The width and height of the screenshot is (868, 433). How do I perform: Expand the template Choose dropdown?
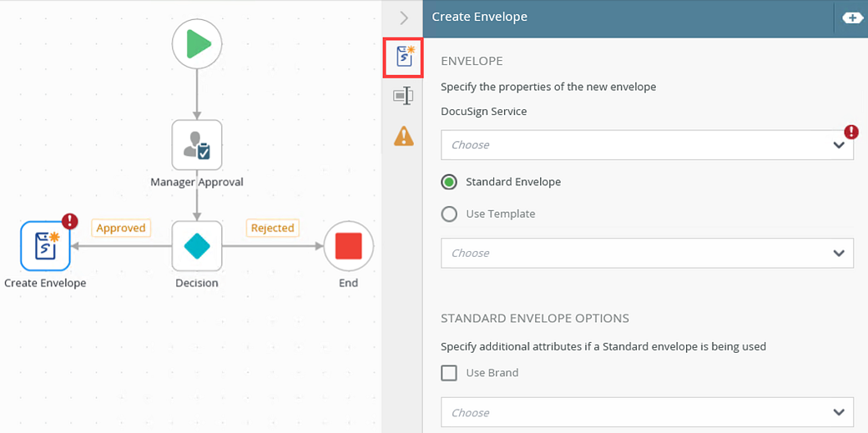point(647,253)
